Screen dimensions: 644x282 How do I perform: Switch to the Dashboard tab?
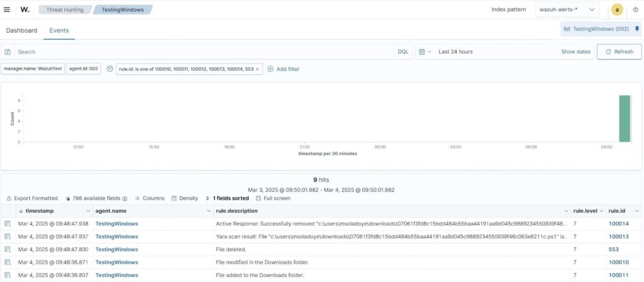click(21, 30)
